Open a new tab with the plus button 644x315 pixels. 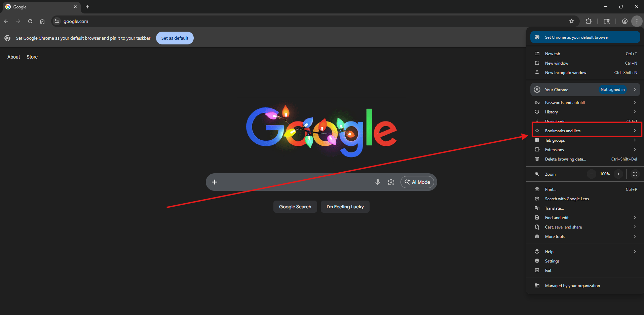(x=87, y=7)
